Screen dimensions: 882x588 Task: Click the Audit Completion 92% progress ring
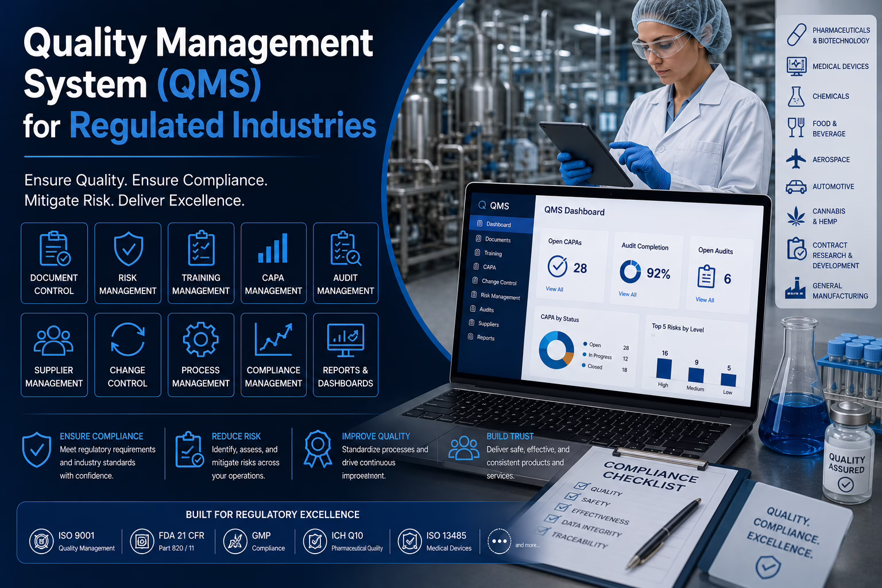(x=630, y=272)
